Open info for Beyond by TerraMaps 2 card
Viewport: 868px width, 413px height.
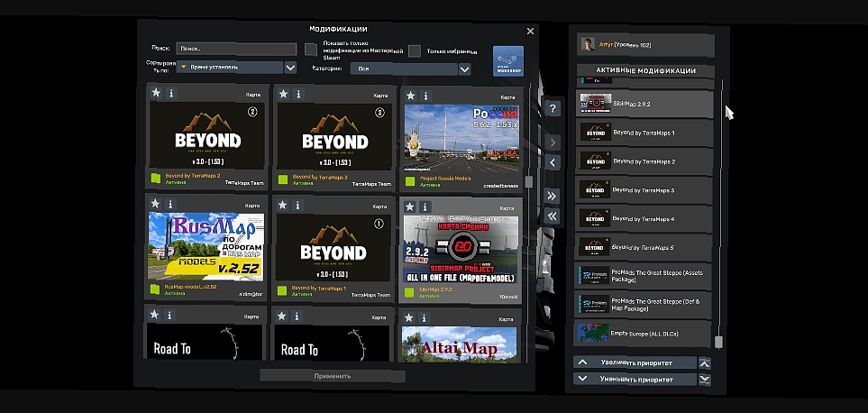[x=171, y=93]
